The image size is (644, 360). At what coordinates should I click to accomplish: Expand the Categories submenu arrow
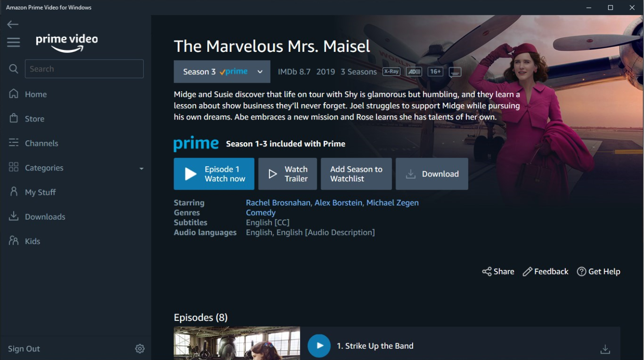click(141, 169)
